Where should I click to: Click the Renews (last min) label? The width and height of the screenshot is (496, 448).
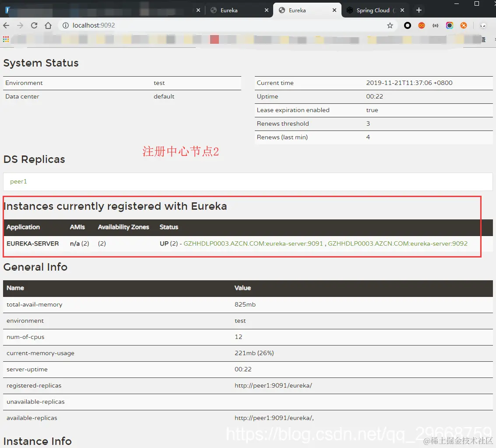[x=282, y=138]
